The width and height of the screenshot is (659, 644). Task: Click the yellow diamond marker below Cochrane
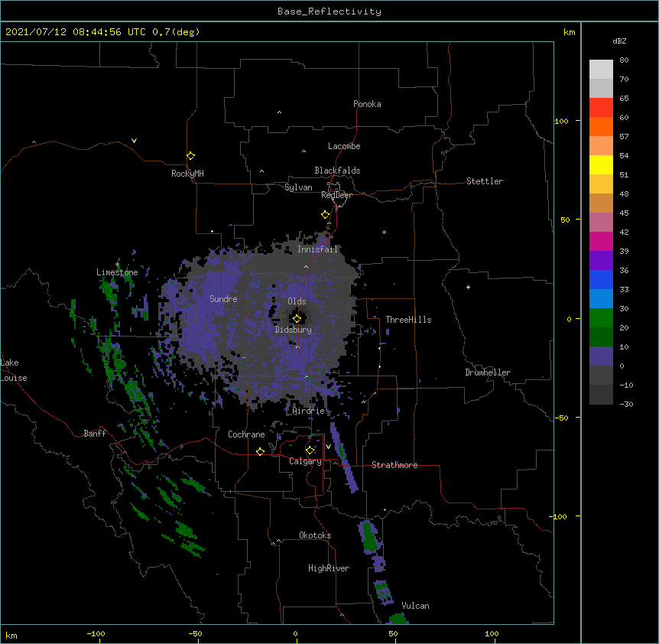coord(260,451)
